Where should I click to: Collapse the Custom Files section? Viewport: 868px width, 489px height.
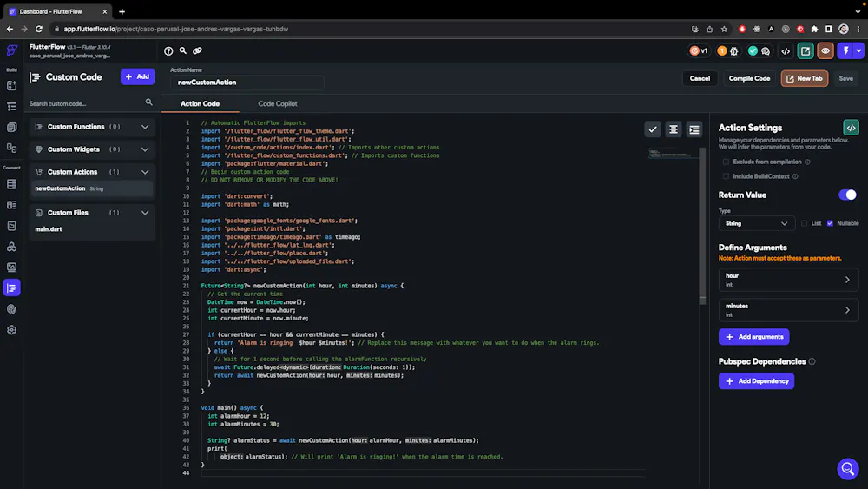pos(145,213)
